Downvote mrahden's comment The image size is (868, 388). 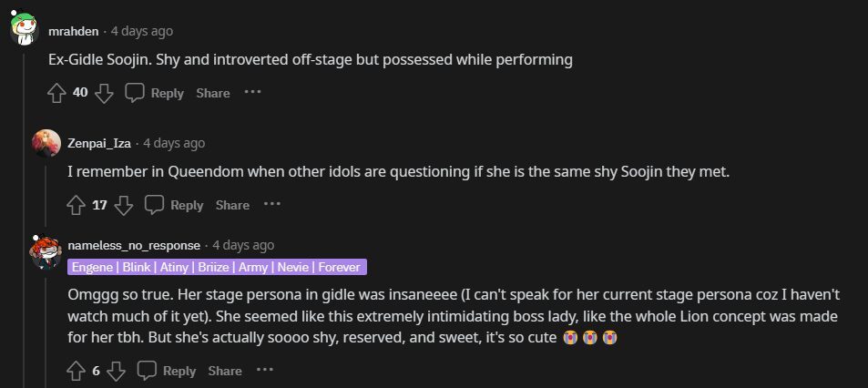click(104, 92)
